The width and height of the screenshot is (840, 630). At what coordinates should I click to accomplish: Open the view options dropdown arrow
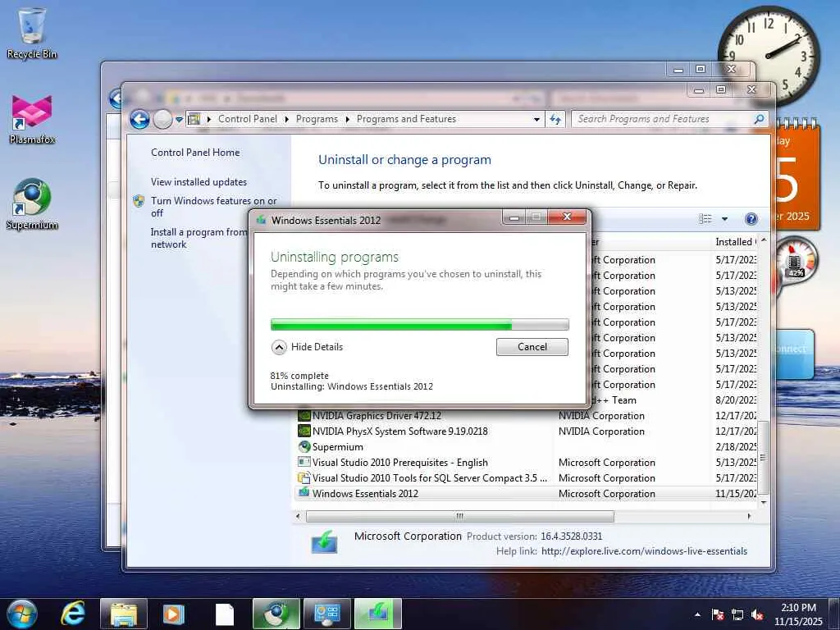[725, 218]
